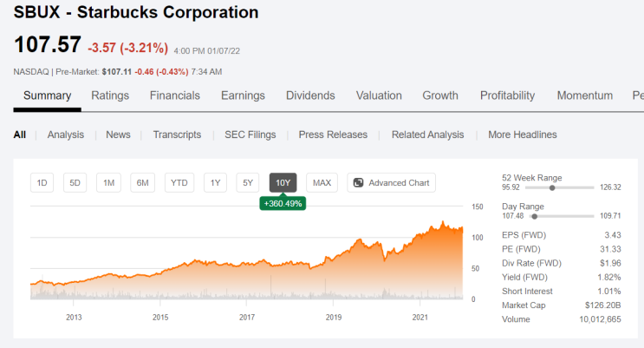Click the chart price peak in 2021
The width and height of the screenshot is (644, 348).
click(x=443, y=222)
